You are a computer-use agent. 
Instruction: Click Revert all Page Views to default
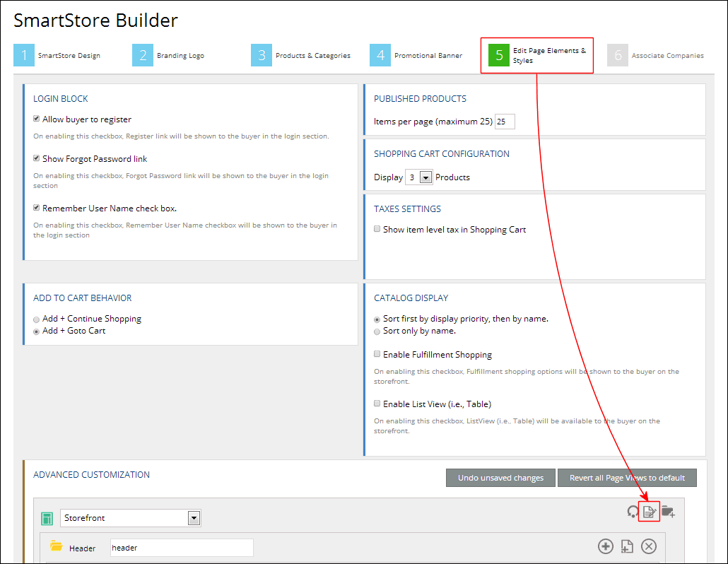pyautogui.click(x=627, y=478)
